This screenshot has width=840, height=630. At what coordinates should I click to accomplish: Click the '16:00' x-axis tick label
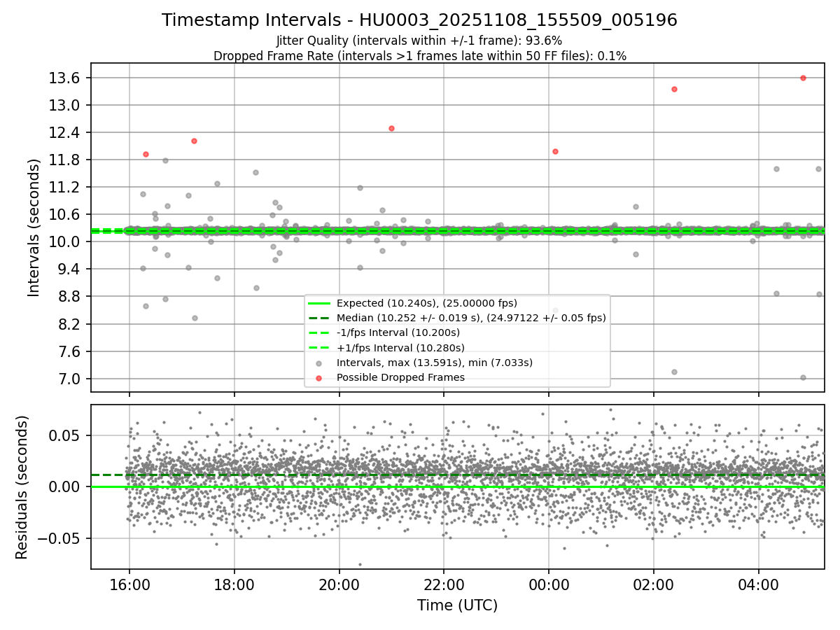[x=129, y=584]
